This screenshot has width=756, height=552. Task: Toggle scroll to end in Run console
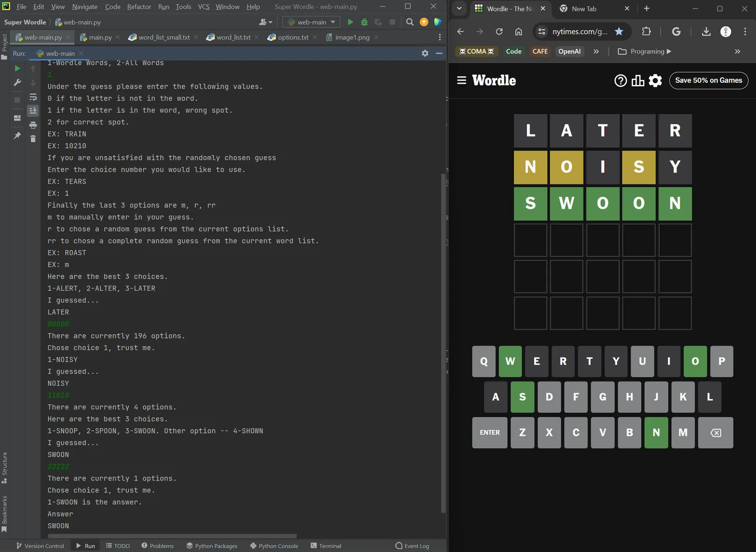33,110
